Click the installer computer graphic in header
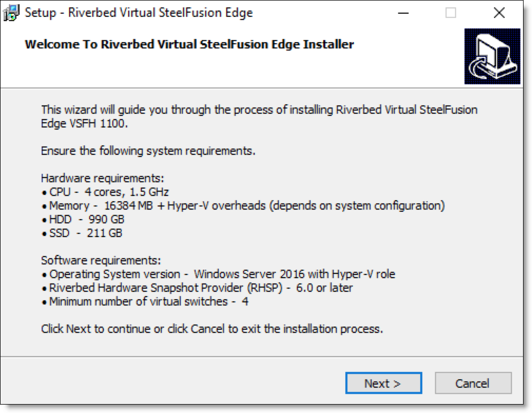 492,56
